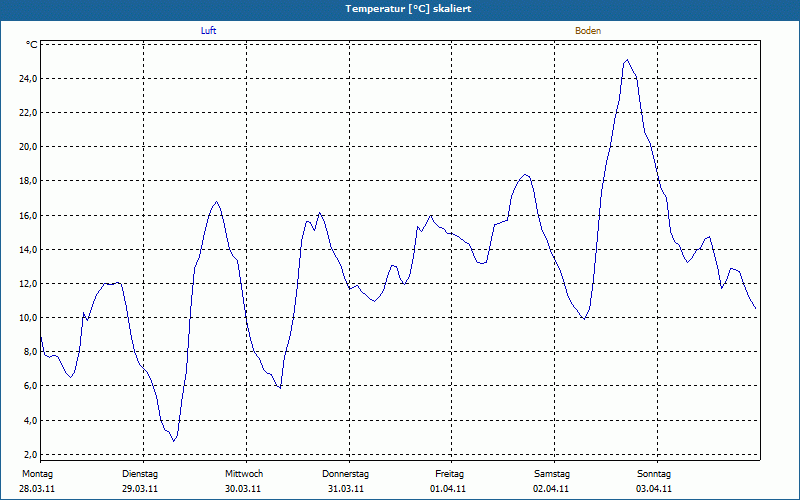Click the Dienstag day label
Image resolution: width=800 pixels, height=500 pixels.
[140, 474]
